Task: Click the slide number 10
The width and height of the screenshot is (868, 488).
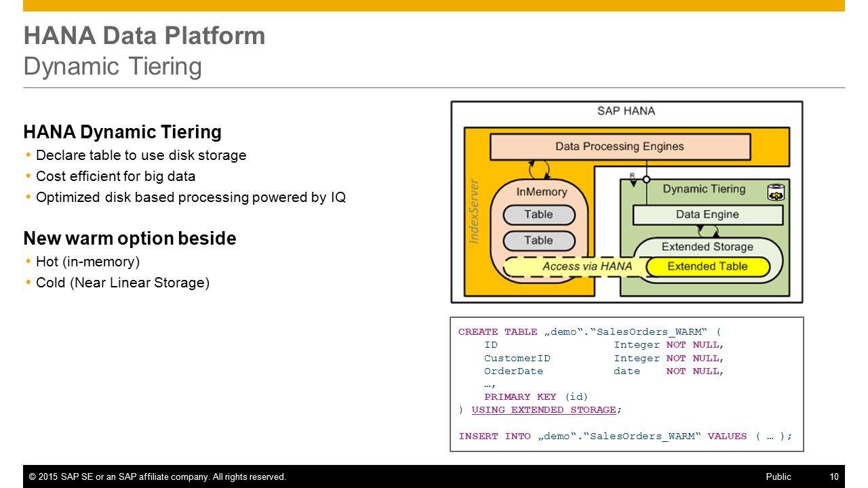Action: click(x=834, y=477)
